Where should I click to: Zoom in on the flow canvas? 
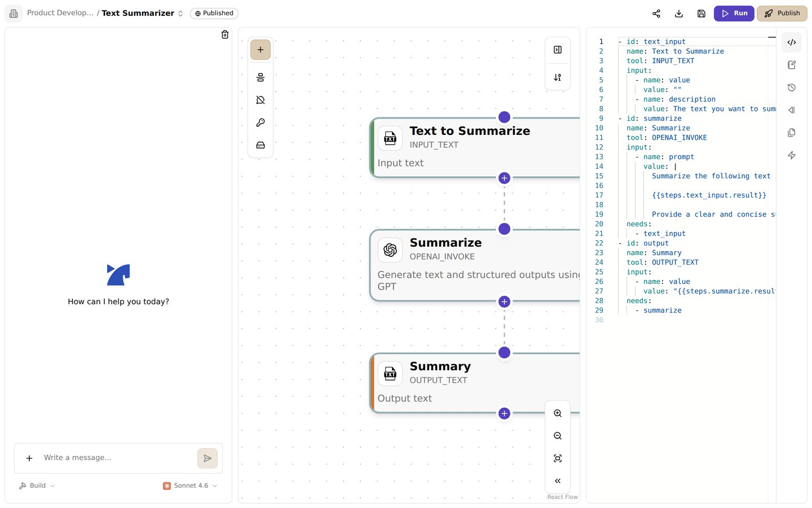558,413
